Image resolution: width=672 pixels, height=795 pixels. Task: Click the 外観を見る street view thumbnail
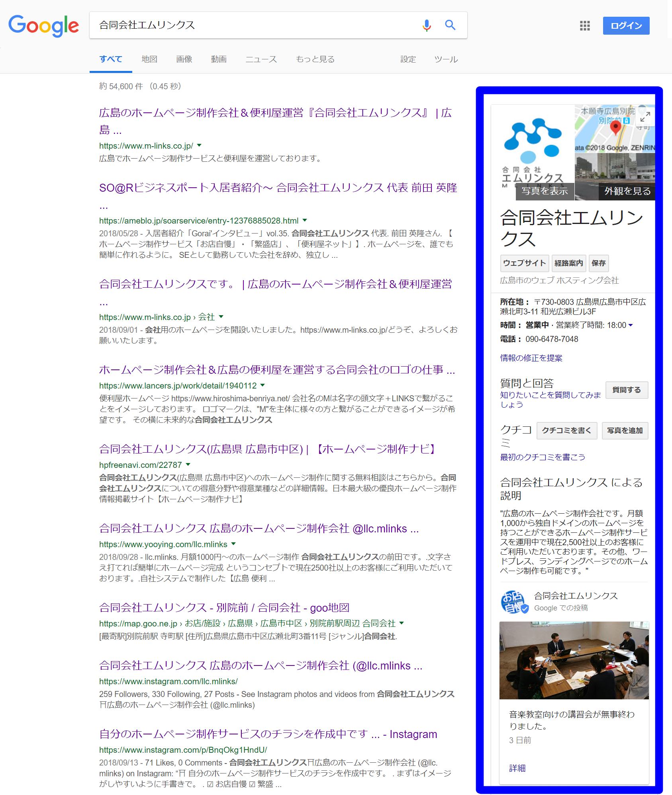click(615, 177)
